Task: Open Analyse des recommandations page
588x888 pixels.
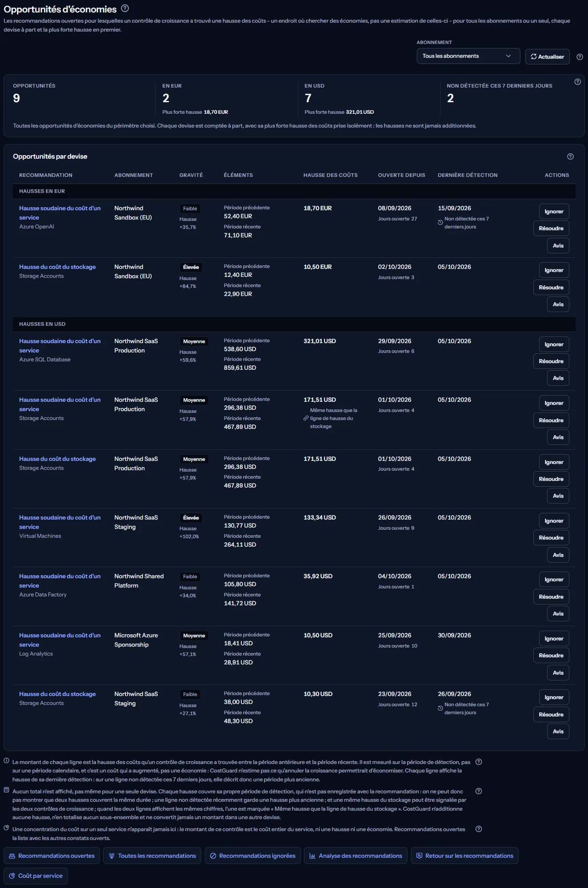Action: tap(356, 856)
